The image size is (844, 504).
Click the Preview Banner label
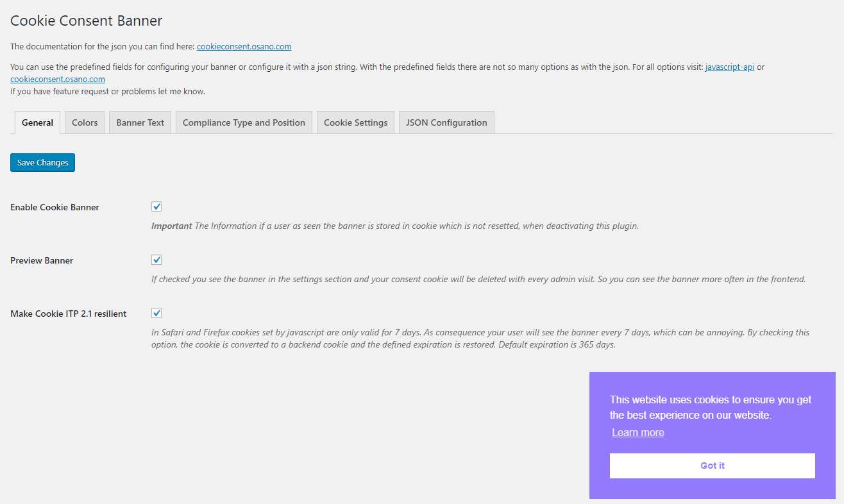click(x=42, y=260)
